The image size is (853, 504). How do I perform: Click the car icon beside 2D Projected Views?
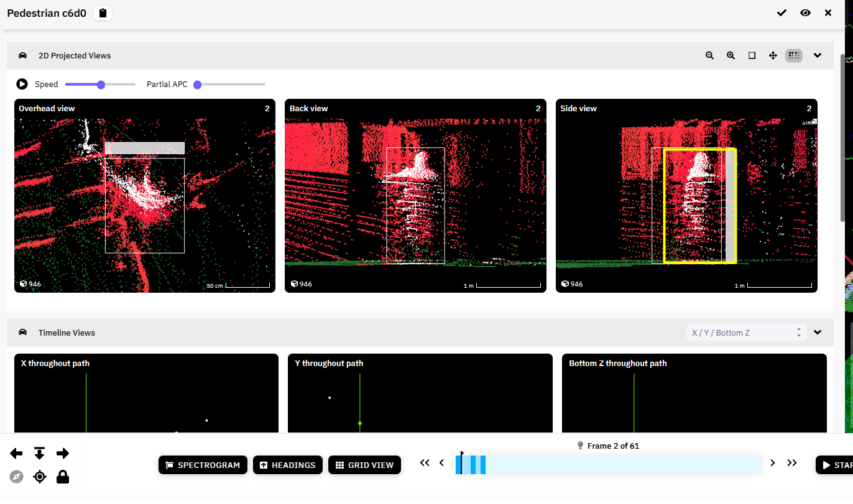23,55
